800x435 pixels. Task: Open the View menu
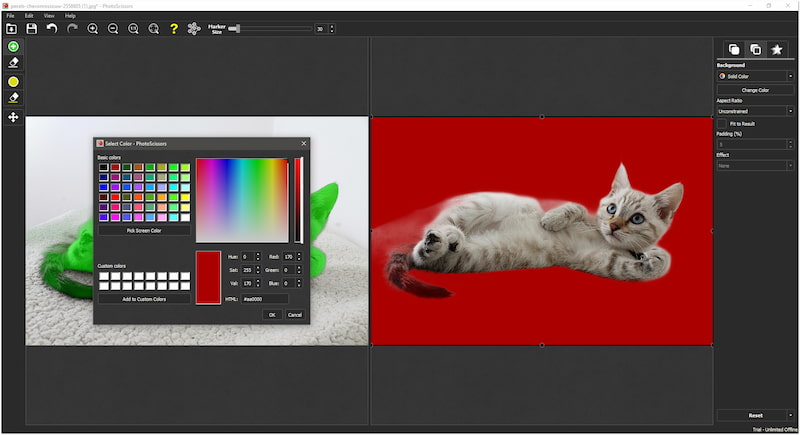49,16
